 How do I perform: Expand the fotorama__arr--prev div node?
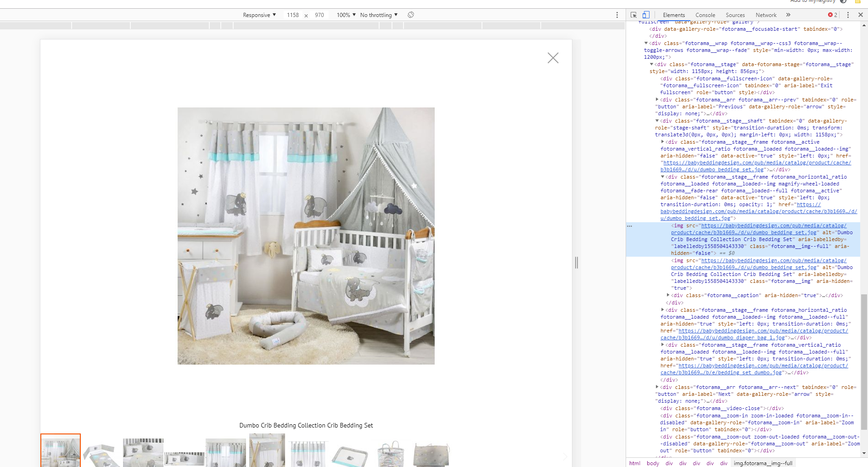pyautogui.click(x=656, y=99)
